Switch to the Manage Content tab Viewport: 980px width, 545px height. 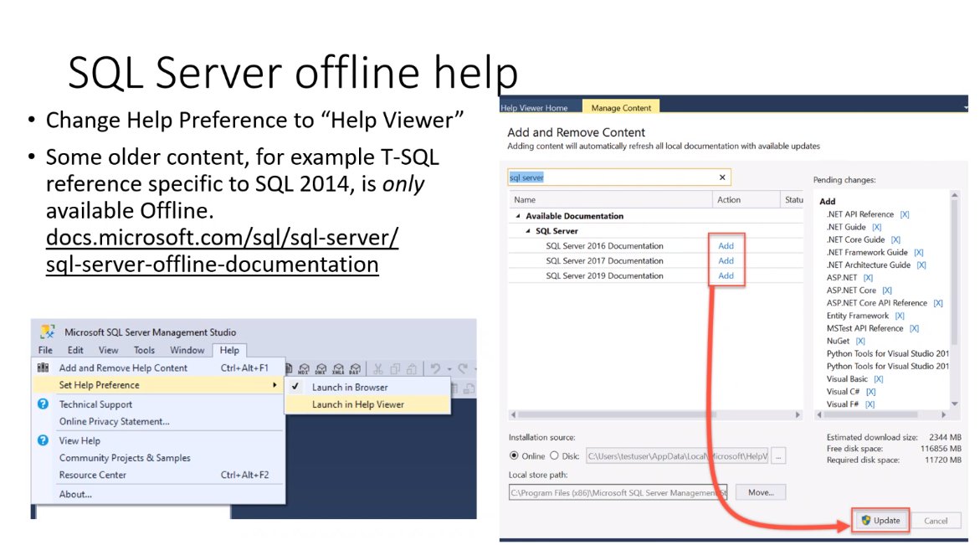tap(621, 107)
